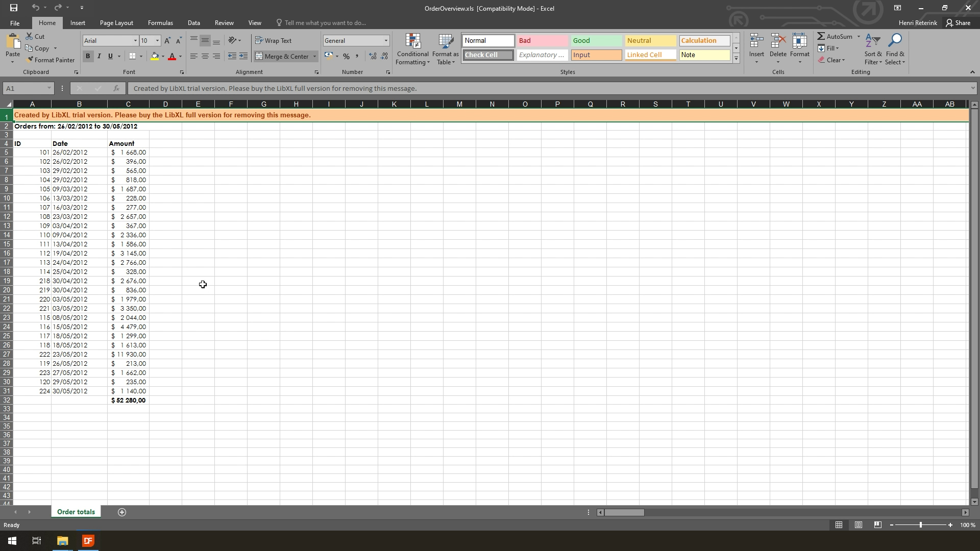Click the Conditional Formatting icon
The height and width of the screenshot is (551, 980).
(412, 42)
